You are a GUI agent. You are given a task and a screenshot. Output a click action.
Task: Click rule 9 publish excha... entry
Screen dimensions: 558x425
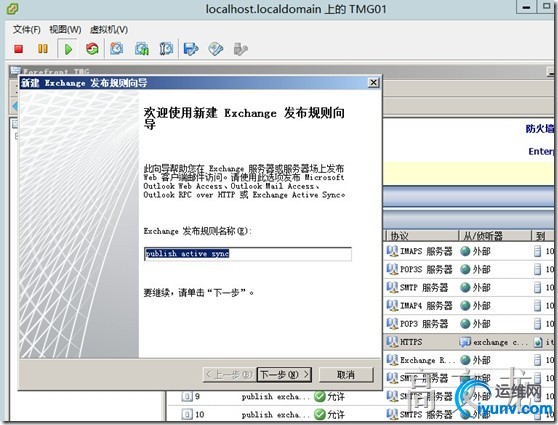click(x=275, y=397)
